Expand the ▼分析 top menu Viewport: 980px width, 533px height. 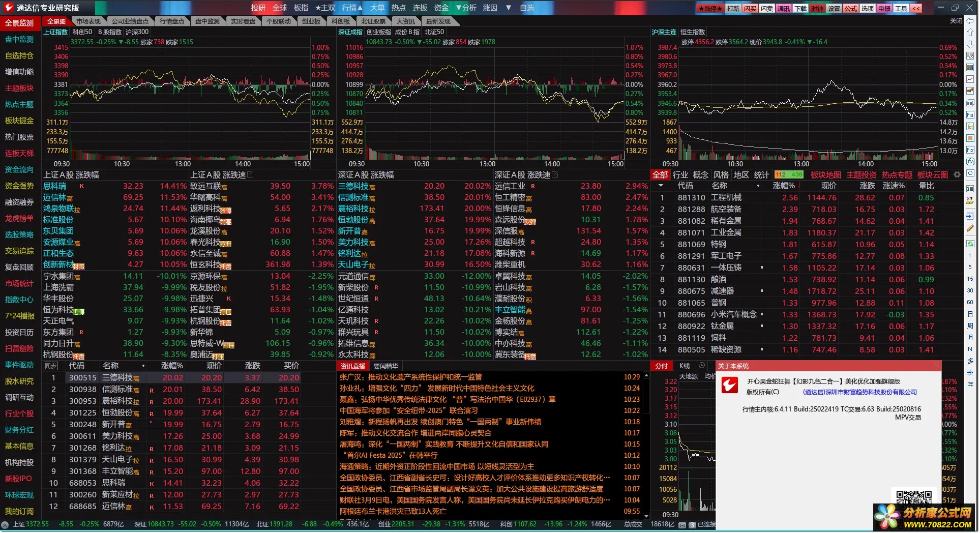[466, 8]
